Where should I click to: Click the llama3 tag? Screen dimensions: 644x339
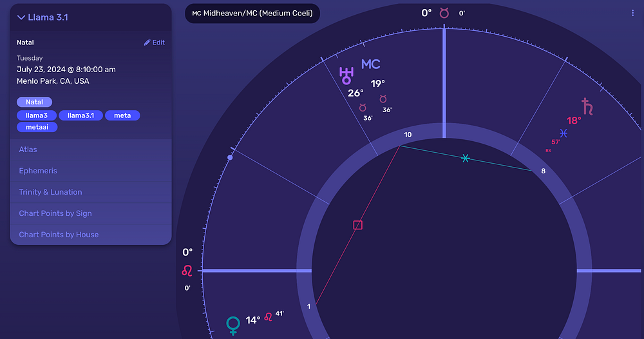click(37, 115)
